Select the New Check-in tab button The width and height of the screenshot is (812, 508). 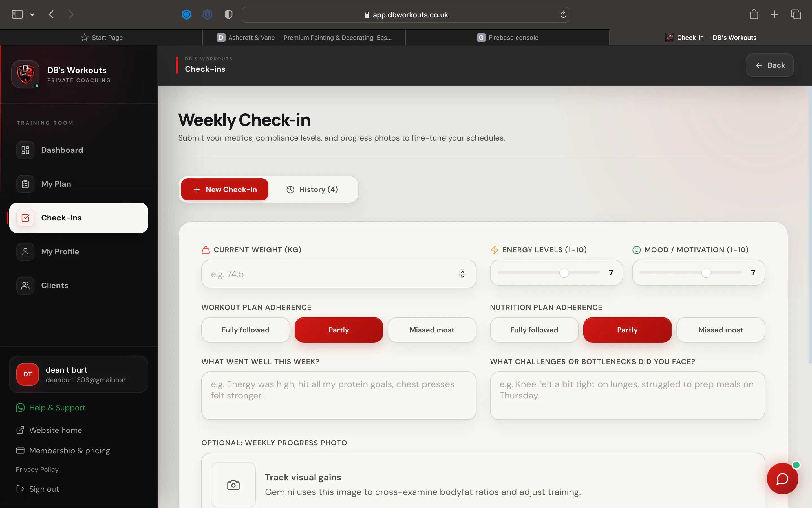(224, 189)
